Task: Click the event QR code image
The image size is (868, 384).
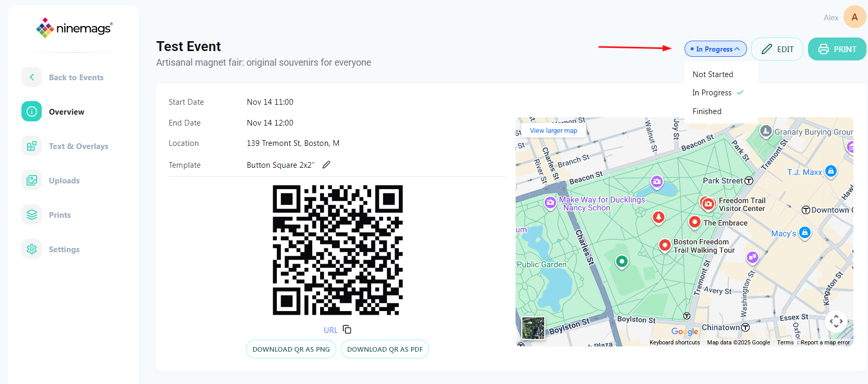Action: [x=338, y=250]
